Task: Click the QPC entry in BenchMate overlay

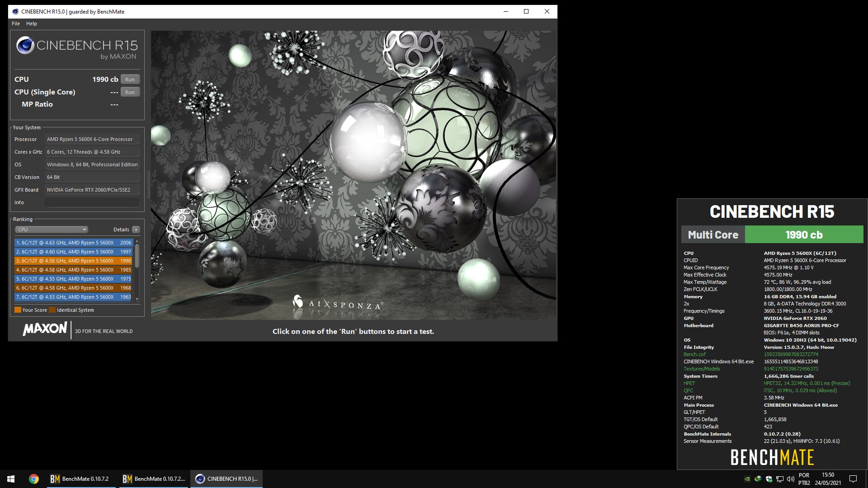Action: tap(688, 390)
